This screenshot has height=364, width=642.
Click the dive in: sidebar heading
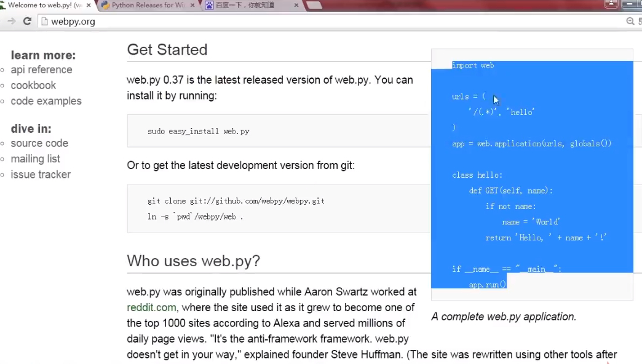click(x=31, y=129)
